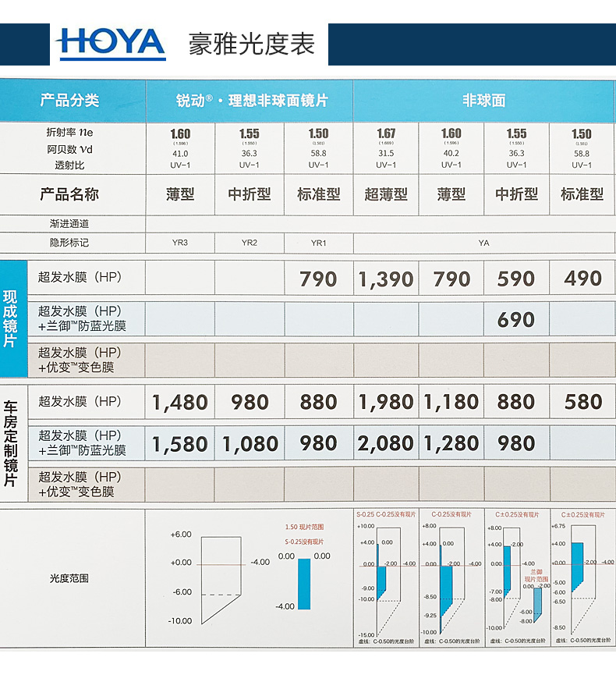The height and width of the screenshot is (675, 616).
Task: Open the C-0.25没有现片 range diagram
Action: click(451, 577)
